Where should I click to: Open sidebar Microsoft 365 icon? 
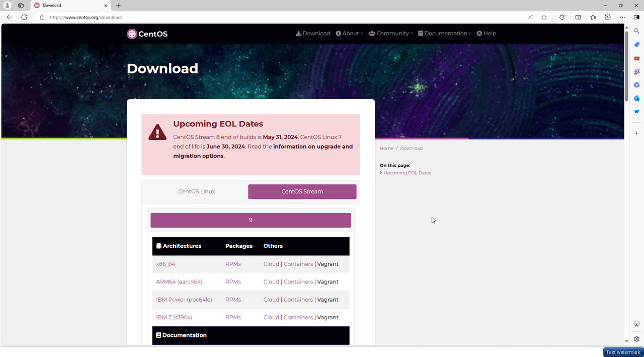pyautogui.click(x=636, y=85)
